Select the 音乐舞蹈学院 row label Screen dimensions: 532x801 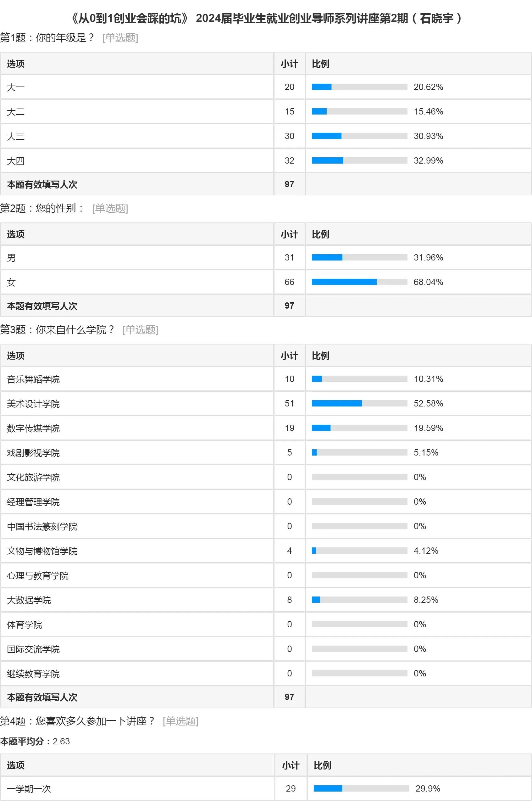[x=33, y=379]
